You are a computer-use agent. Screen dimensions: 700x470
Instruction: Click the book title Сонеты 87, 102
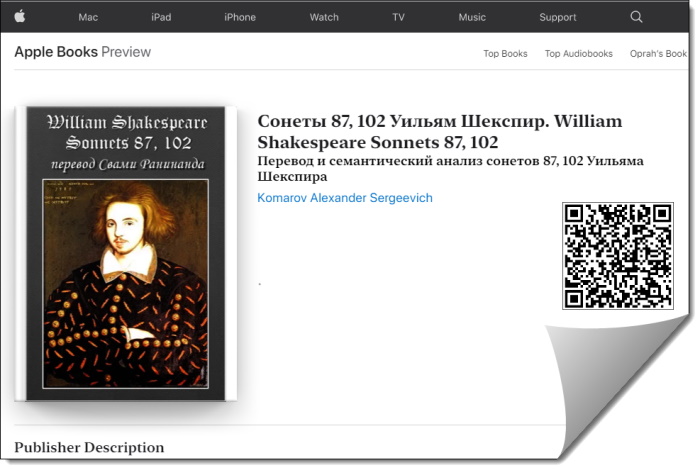tap(440, 132)
